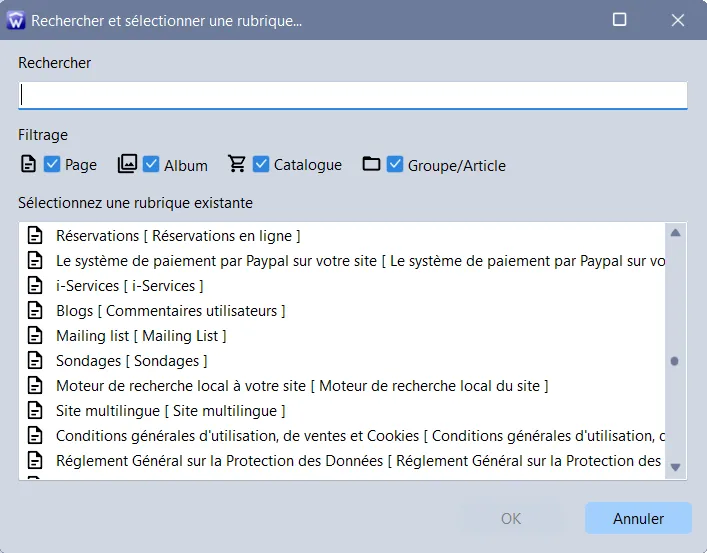Click the Groupe/Article folder icon
707x553 pixels.
tap(371, 164)
